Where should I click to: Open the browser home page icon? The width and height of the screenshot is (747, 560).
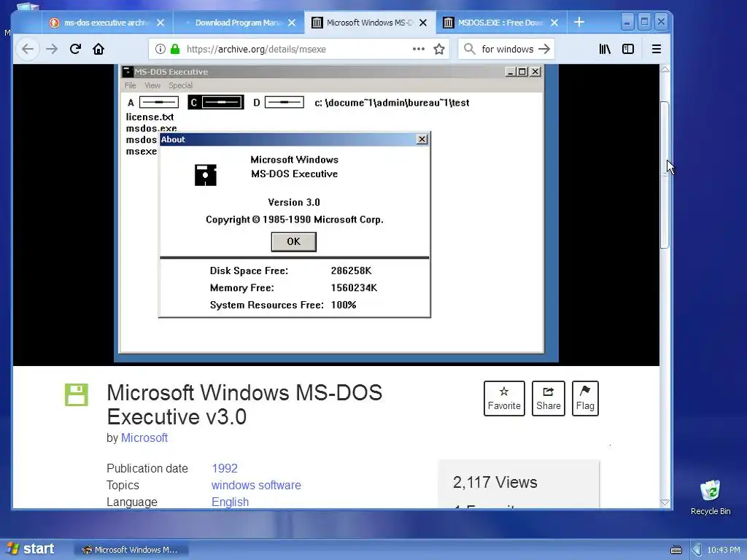98,49
